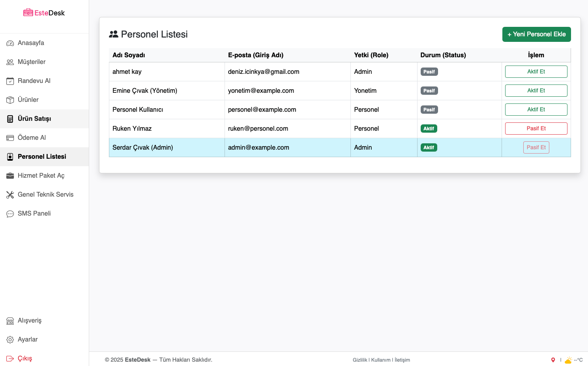Log out using the Çıkış link
The width and height of the screenshot is (588, 366).
coord(24,358)
